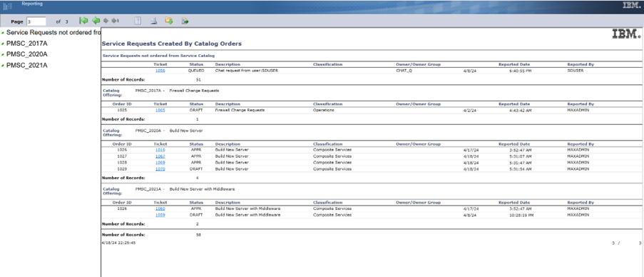Print the report using printer icon
Viewport: 644px width, 277px height.
coord(153,21)
